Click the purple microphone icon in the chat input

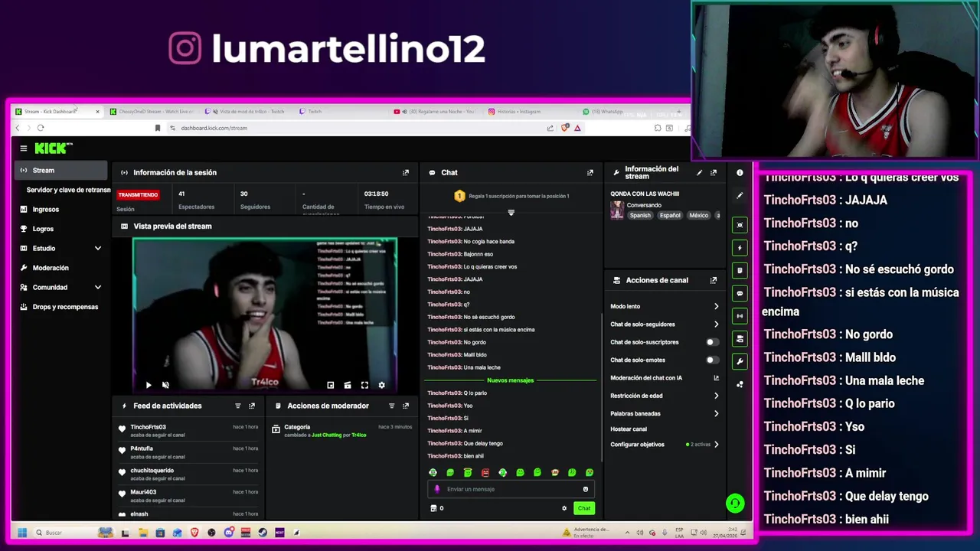437,489
